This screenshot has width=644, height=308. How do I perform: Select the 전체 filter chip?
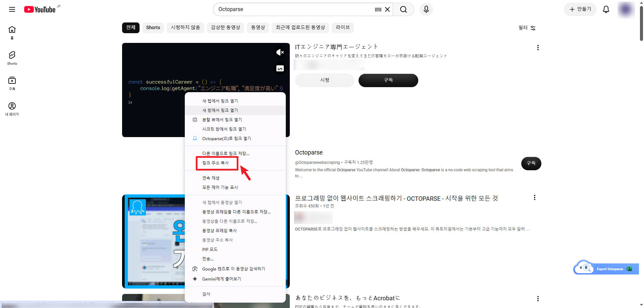click(x=130, y=28)
